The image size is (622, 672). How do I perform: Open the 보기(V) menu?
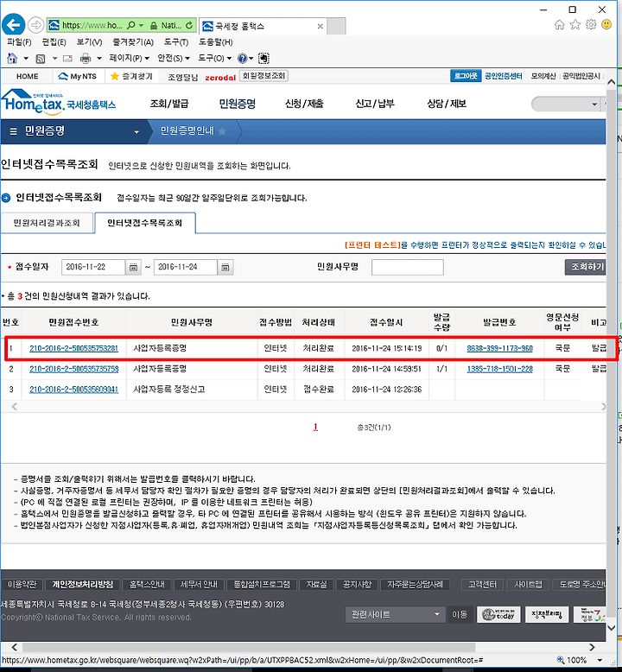pos(89,42)
